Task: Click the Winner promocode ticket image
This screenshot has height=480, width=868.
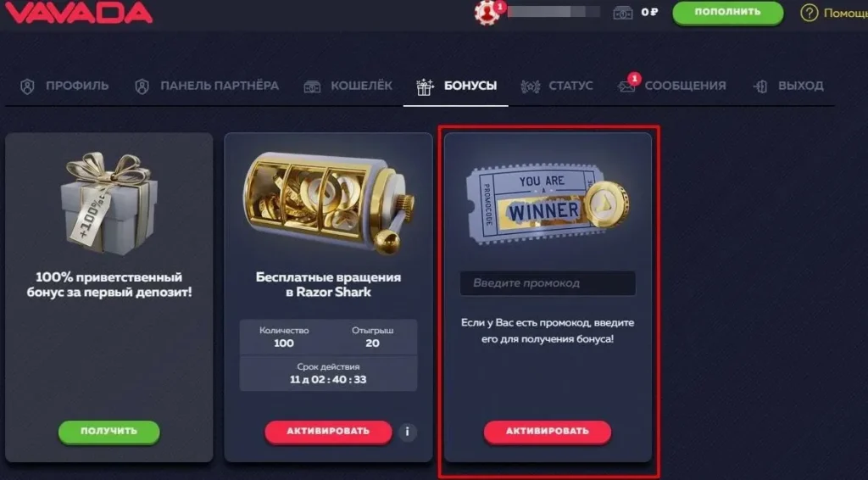Action: (548, 204)
